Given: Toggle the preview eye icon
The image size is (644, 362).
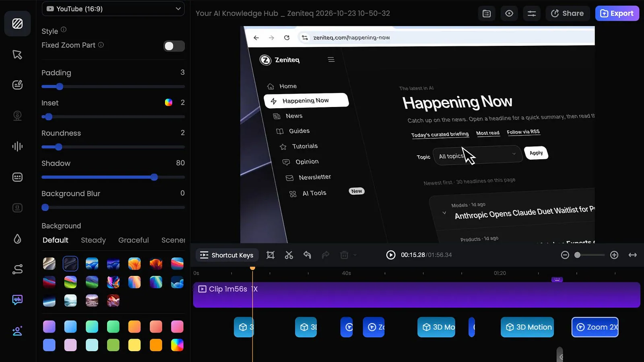Looking at the screenshot, I should coord(509,13).
